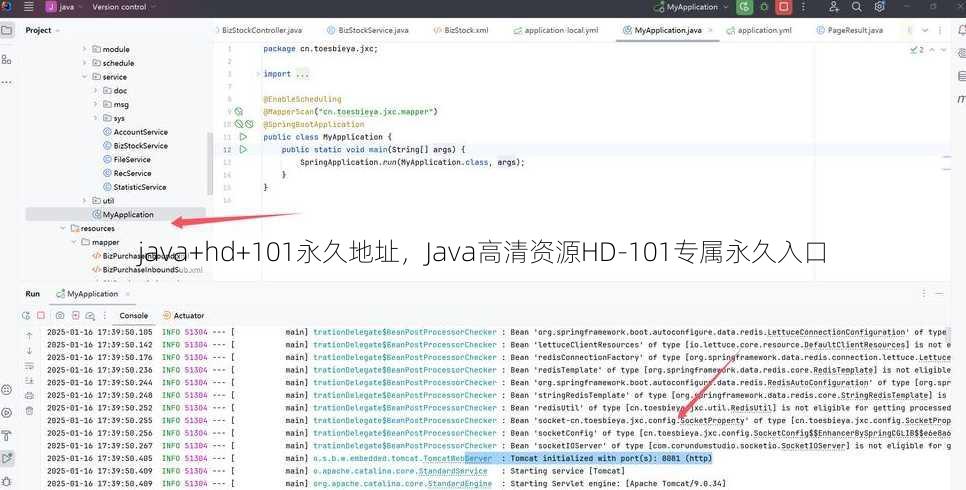This screenshot has width=966, height=490.
Task: Click run gutter icon beside class MyApplication
Action: [x=243, y=137]
